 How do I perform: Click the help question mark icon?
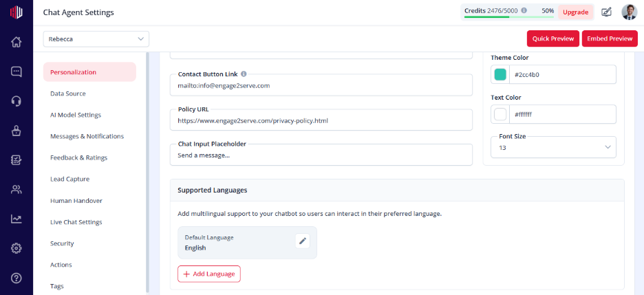pyautogui.click(x=16, y=278)
